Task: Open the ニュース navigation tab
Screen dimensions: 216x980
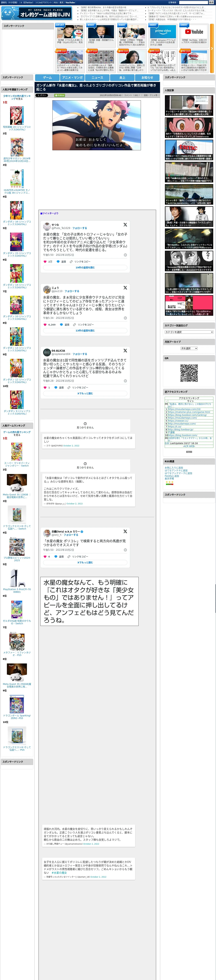Action: click(x=97, y=77)
